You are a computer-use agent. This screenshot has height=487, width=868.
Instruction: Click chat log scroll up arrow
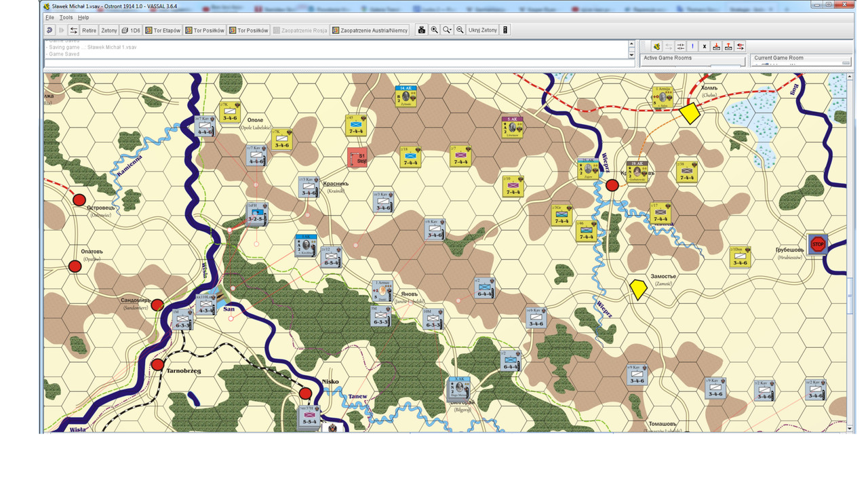pyautogui.click(x=632, y=44)
